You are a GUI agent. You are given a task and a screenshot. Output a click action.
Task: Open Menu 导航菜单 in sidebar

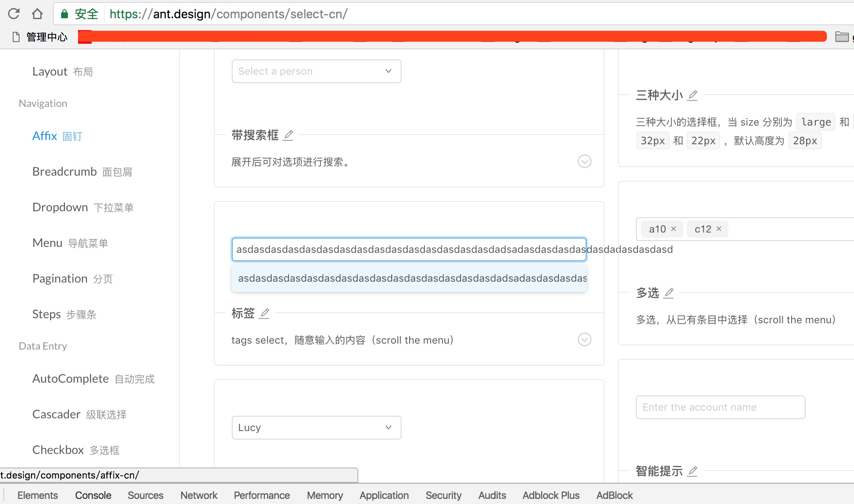click(x=70, y=243)
